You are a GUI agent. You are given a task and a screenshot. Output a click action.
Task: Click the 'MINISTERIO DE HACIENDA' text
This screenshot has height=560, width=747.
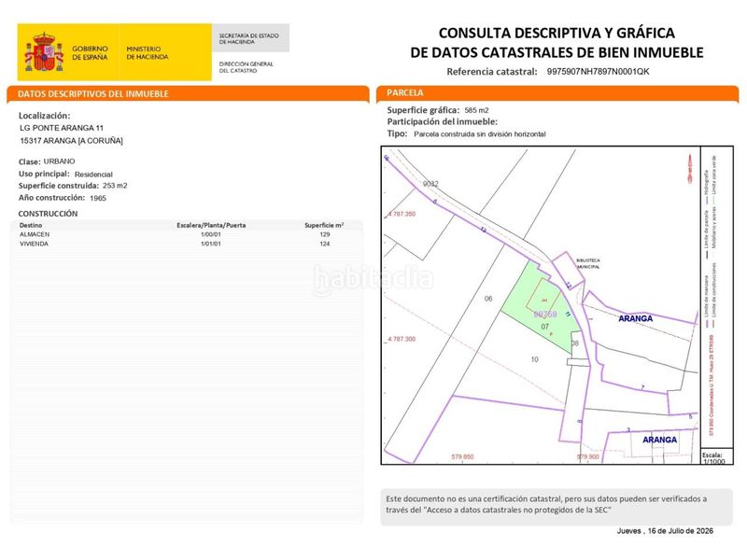[x=148, y=53]
